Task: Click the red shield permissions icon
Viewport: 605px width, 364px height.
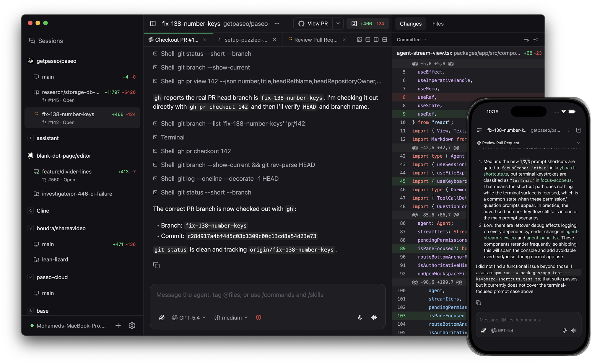Action: [x=258, y=318]
